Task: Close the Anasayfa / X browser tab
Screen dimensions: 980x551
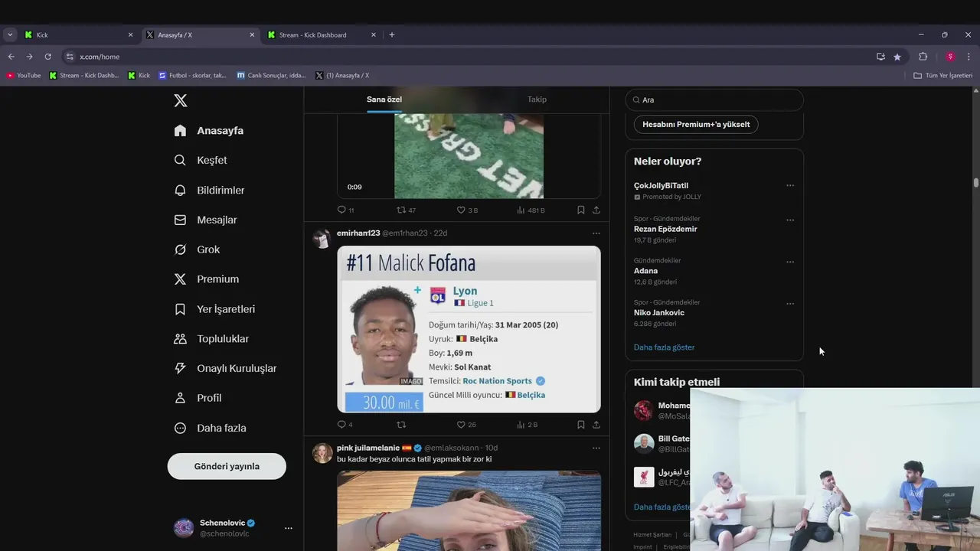Action: pyautogui.click(x=252, y=34)
